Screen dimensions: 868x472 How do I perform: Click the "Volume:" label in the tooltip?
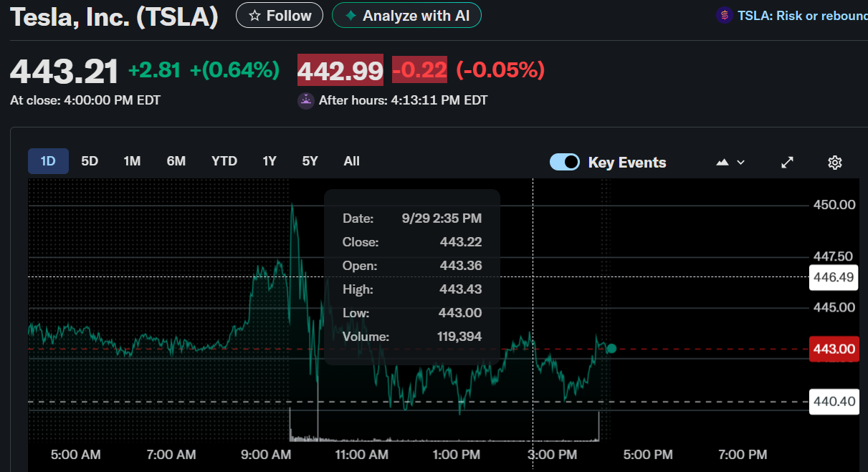point(366,337)
